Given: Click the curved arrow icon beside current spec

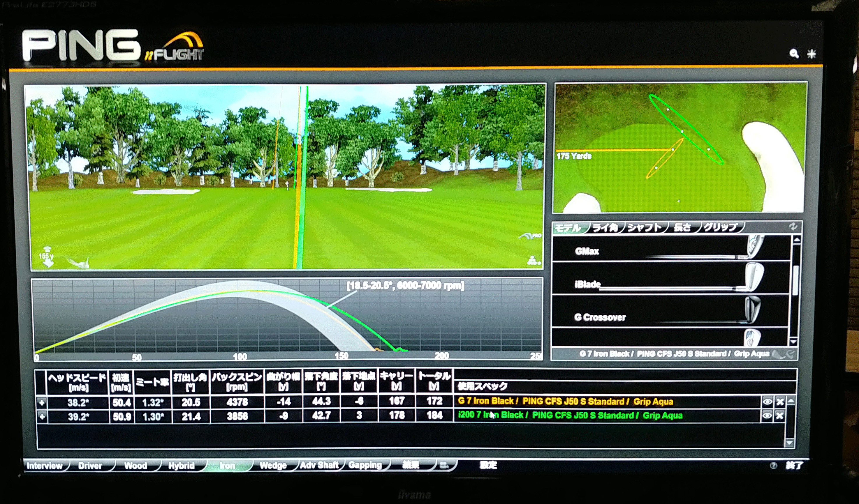Looking at the screenshot, I should point(791,354).
